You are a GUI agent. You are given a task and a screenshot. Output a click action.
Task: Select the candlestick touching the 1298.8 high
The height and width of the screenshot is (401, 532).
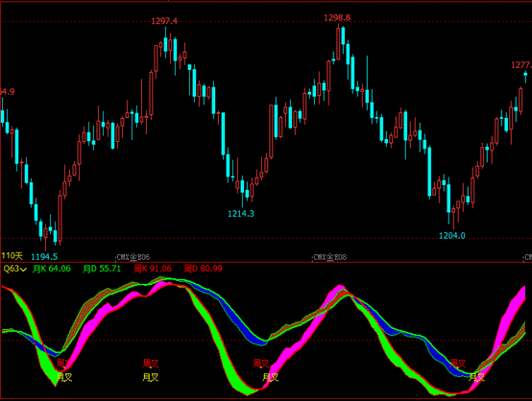click(x=338, y=42)
